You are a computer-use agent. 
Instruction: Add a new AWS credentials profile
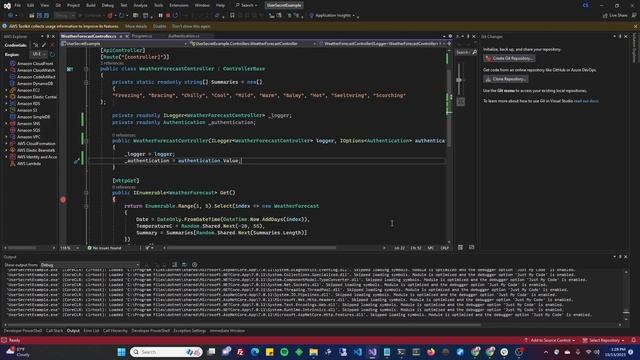36,45
